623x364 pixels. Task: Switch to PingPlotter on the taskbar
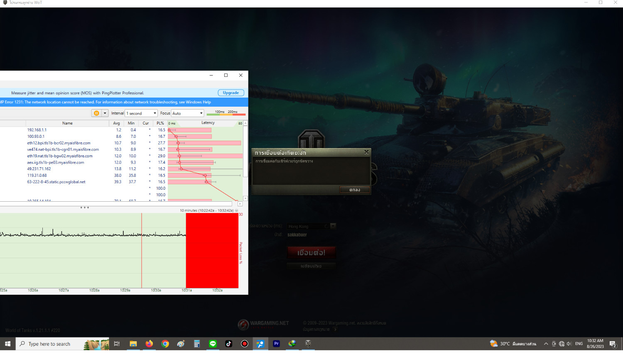(x=260, y=344)
